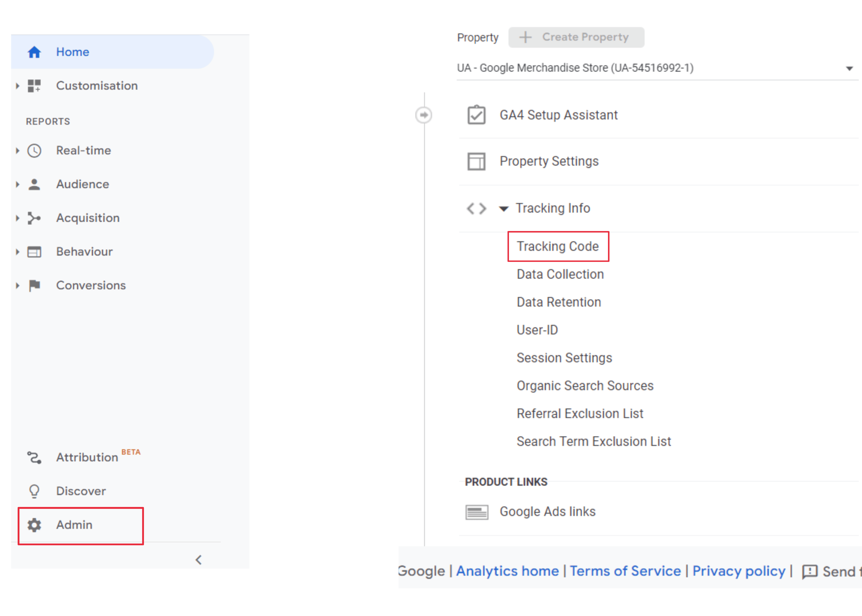The width and height of the screenshot is (862, 616).
Task: Open Tracking Code under Tracking Info
Action: pos(557,246)
